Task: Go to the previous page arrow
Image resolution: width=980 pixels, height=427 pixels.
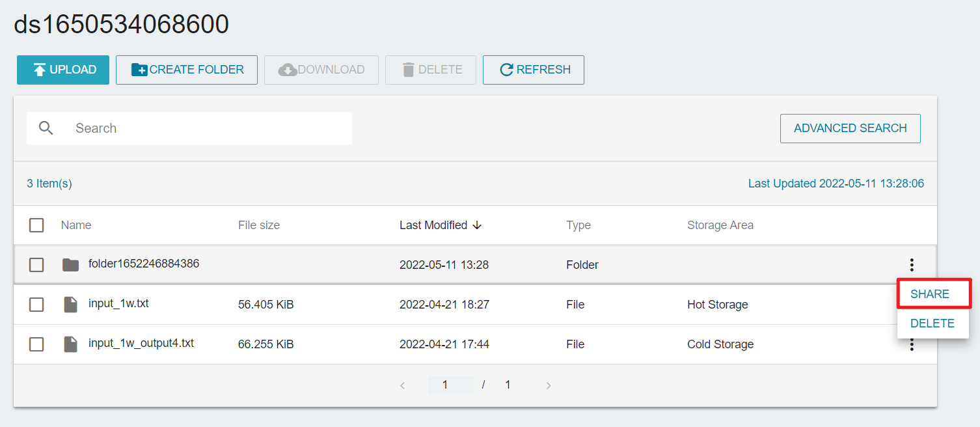Action: pyautogui.click(x=403, y=385)
